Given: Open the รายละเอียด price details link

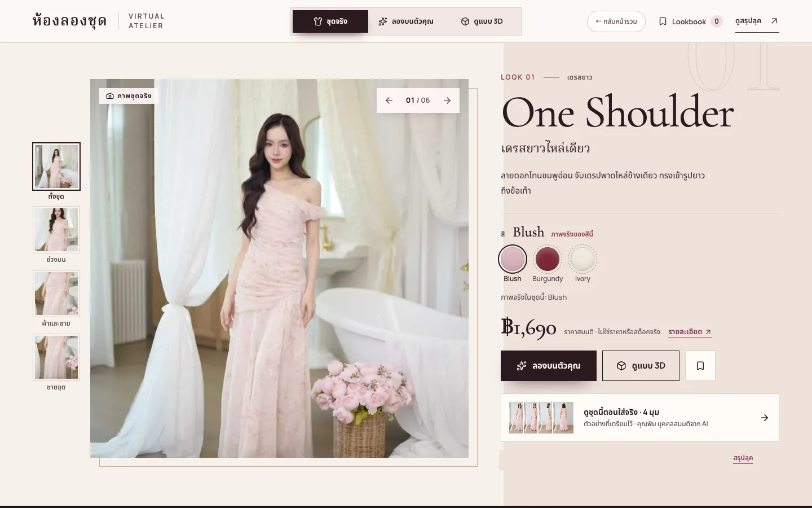Looking at the screenshot, I should [x=690, y=332].
